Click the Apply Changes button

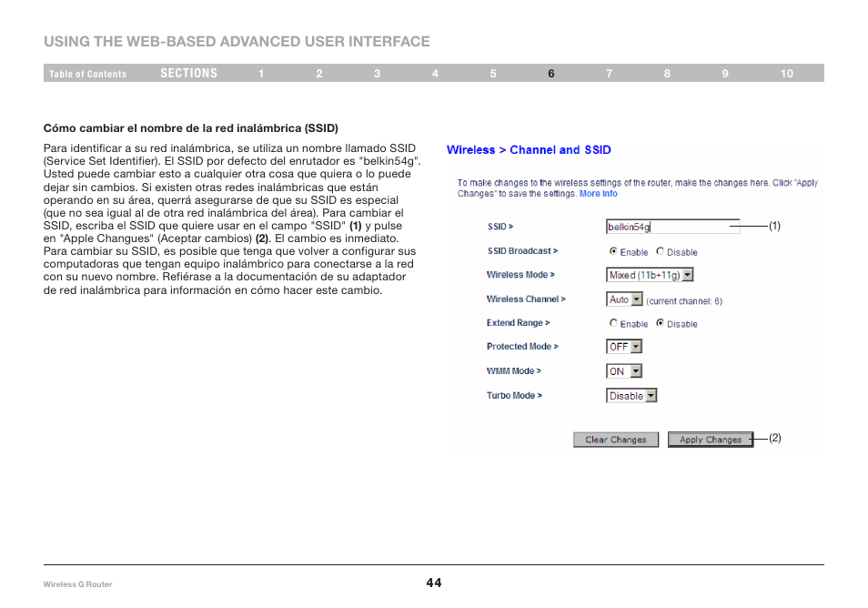point(711,440)
